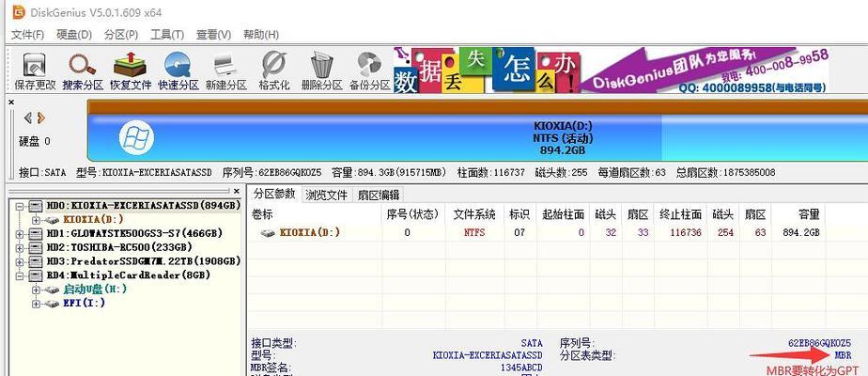Click the 删除分区 (delete partition) trash icon
The height and width of the screenshot is (376, 868).
click(321, 70)
